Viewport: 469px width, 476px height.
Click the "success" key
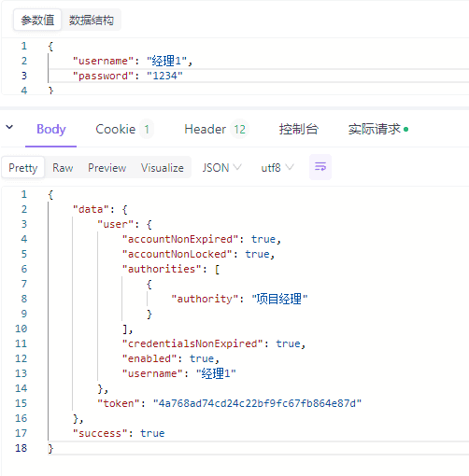click(x=100, y=433)
